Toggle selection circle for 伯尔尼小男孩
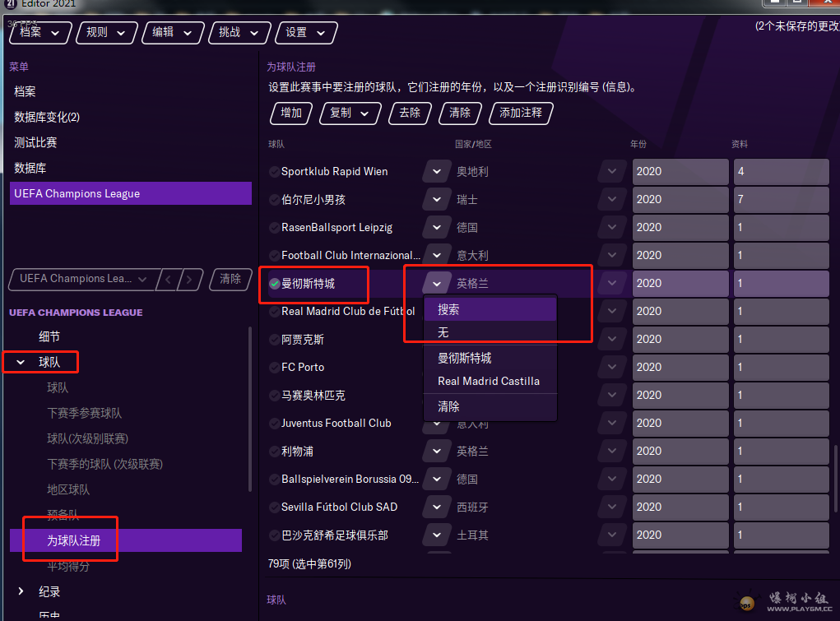 (x=274, y=199)
